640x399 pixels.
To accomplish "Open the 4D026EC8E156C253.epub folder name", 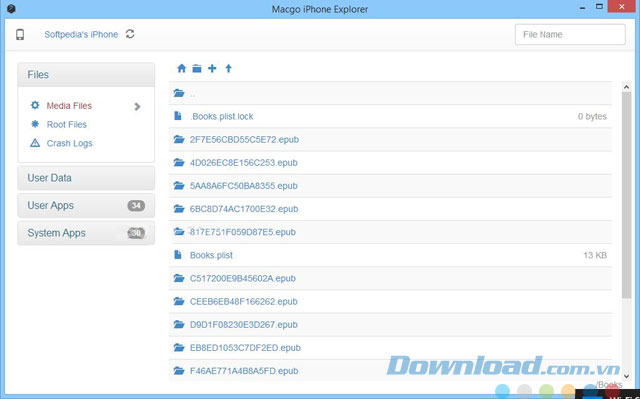I will [x=244, y=163].
